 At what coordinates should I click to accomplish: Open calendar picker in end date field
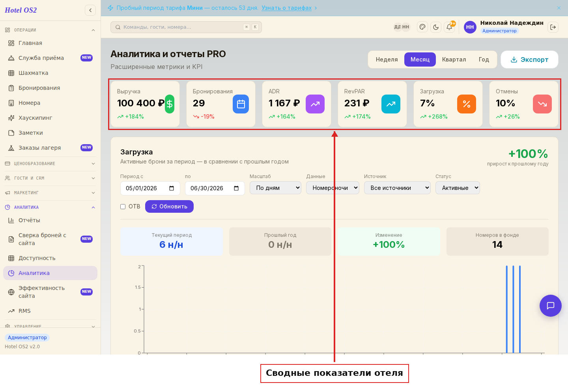[236, 188]
